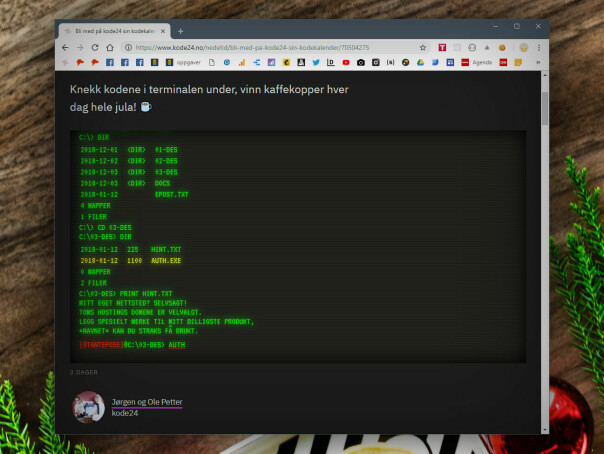Screen dimensions: 604x454
Task: Open the {s} bookmark
Action: (391, 62)
